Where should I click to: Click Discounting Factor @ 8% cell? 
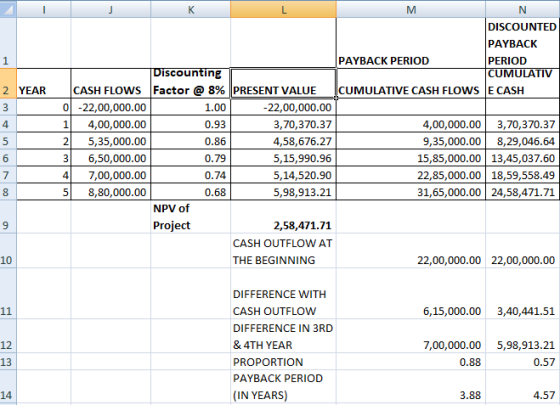point(190,83)
